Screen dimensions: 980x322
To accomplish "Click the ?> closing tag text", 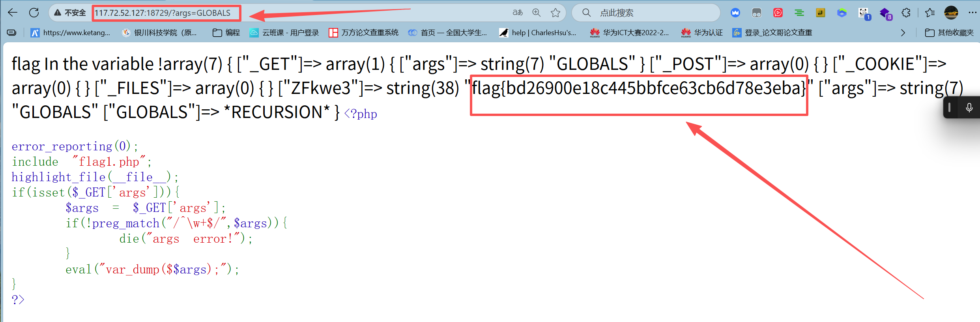I will coord(18,300).
